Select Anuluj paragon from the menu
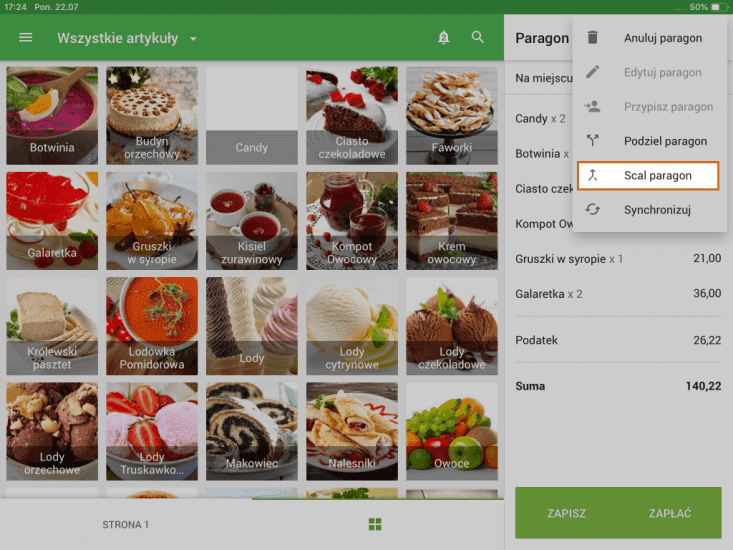Viewport: 733px width, 550px height. click(x=662, y=38)
